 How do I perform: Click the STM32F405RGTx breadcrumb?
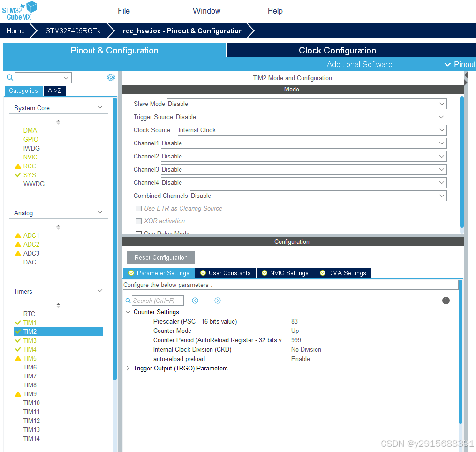tap(73, 31)
